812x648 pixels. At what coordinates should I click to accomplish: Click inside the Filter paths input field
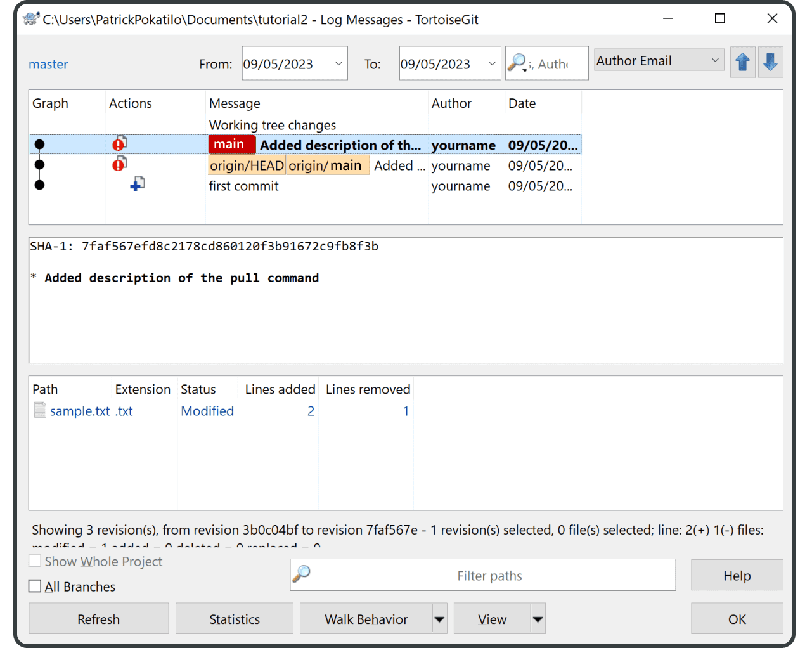click(488, 575)
